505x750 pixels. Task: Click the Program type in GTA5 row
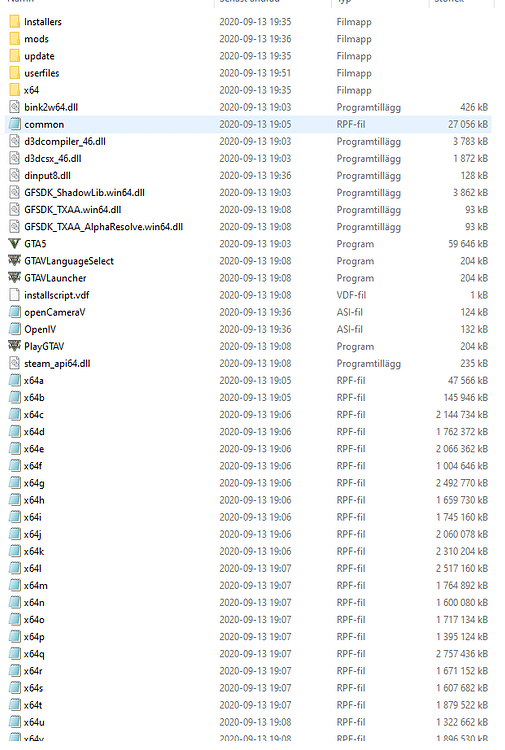[x=355, y=244]
